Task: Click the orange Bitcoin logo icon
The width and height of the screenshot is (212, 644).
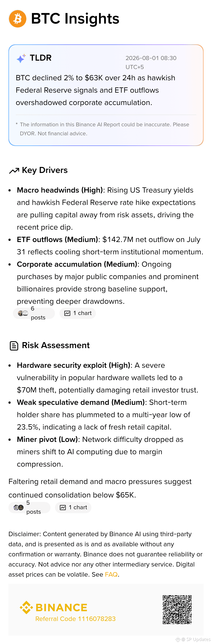Action: pos(17,19)
